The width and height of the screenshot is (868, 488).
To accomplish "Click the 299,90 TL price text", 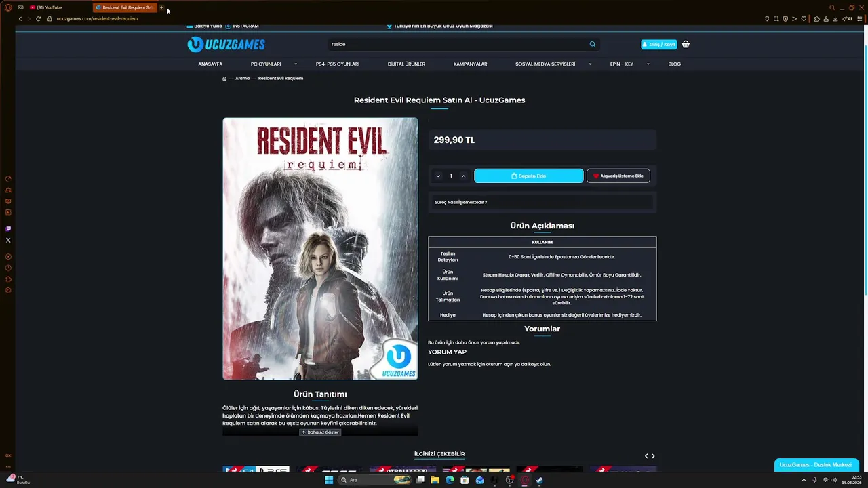I will point(454,140).
